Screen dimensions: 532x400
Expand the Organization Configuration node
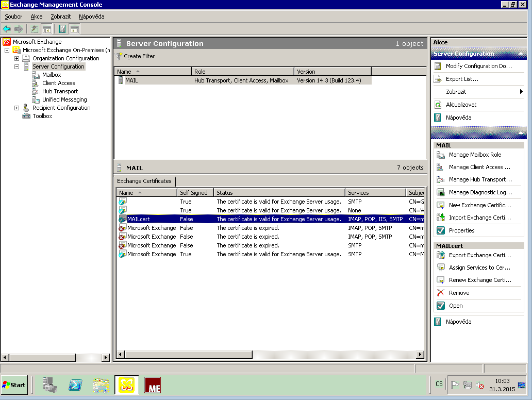(x=16, y=58)
